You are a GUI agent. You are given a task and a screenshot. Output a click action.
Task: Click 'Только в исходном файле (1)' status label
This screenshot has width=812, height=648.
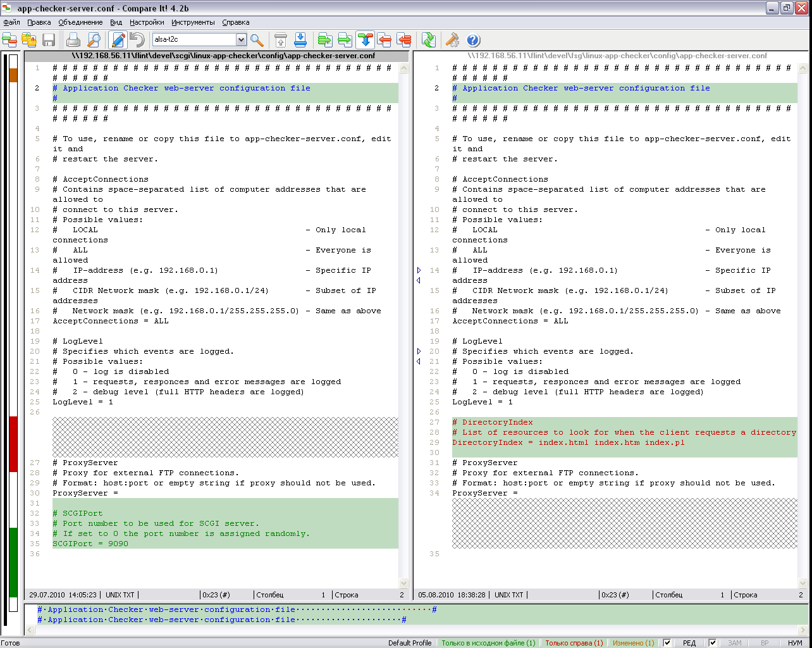tap(488, 643)
